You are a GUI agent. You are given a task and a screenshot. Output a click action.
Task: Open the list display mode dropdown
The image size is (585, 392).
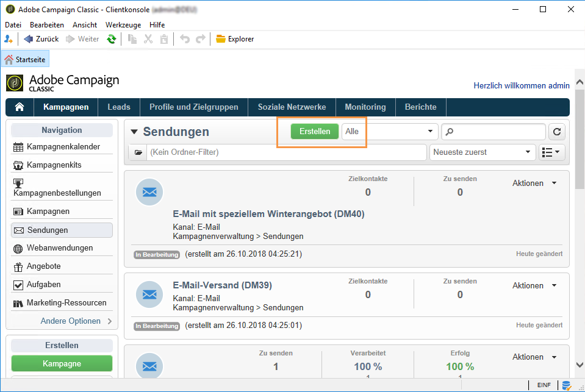tap(551, 152)
